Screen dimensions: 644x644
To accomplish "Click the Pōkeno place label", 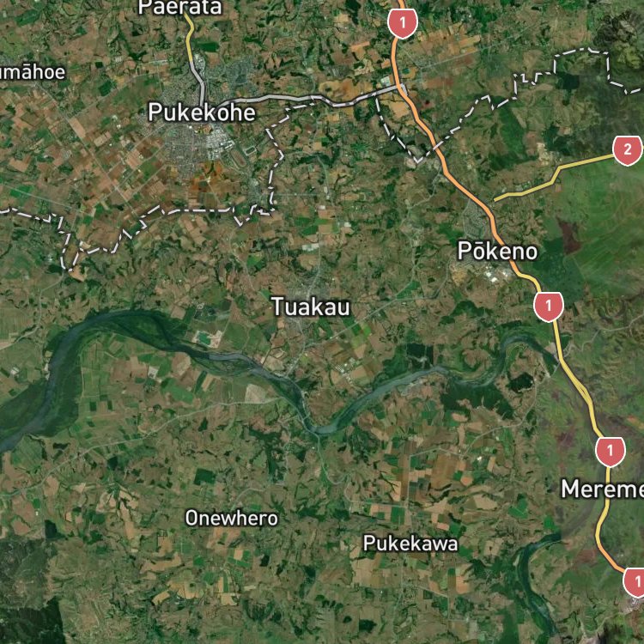I will (x=497, y=251).
